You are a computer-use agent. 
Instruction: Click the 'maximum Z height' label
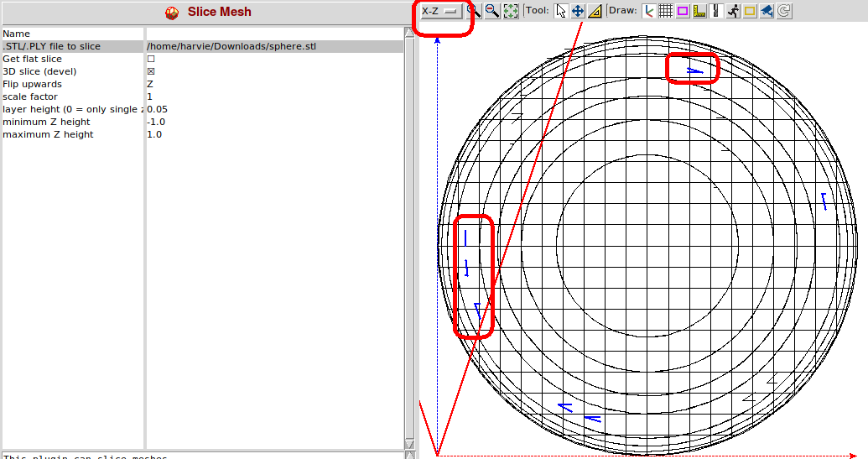point(48,134)
